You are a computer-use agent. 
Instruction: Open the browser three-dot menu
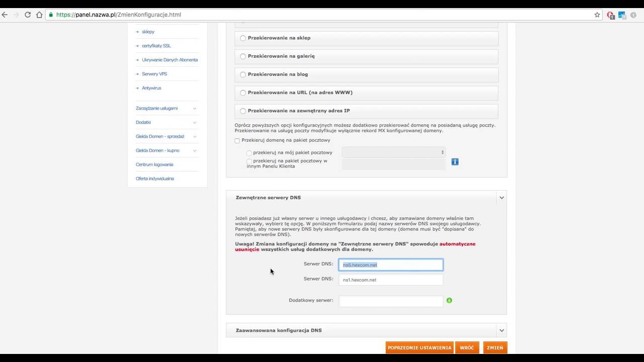click(633, 15)
